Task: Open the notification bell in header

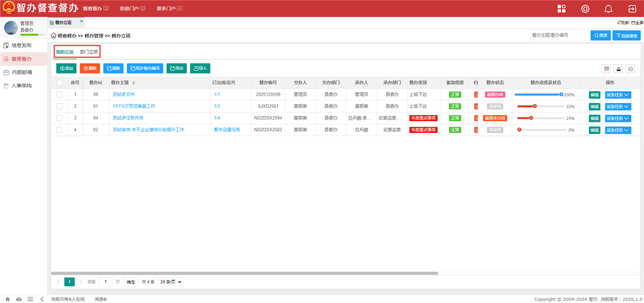Action: click(608, 9)
